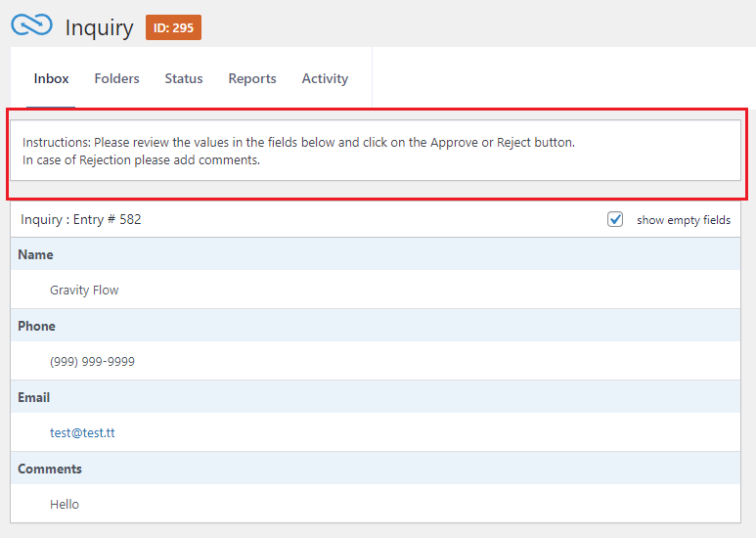View the Activity tab

click(325, 78)
